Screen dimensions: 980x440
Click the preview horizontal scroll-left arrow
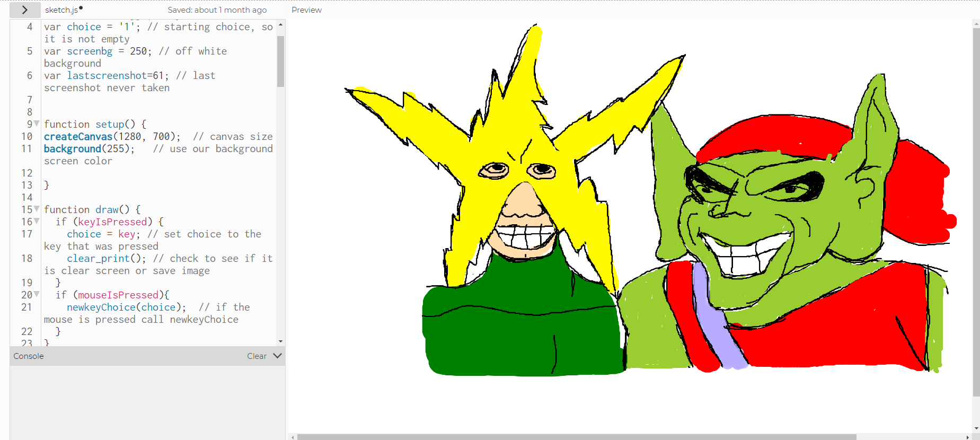pyautogui.click(x=293, y=437)
